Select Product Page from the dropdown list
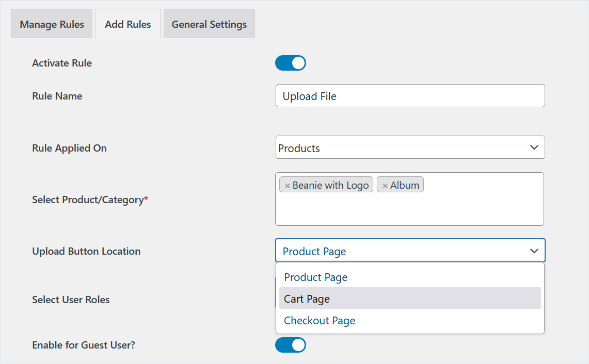 point(410,277)
